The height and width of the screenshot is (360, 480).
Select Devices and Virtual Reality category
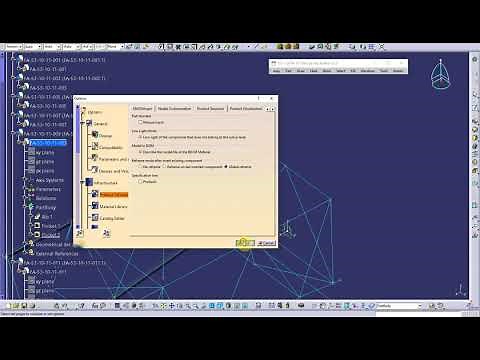click(113, 171)
